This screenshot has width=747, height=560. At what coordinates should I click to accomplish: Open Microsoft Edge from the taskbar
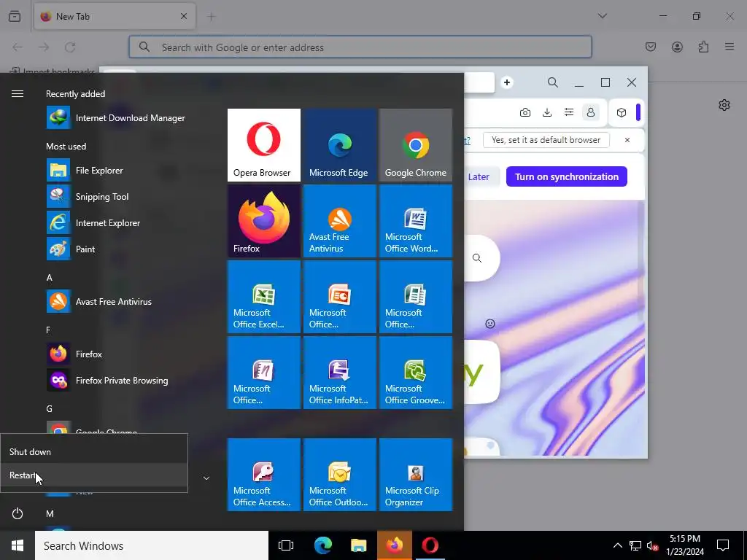322,545
